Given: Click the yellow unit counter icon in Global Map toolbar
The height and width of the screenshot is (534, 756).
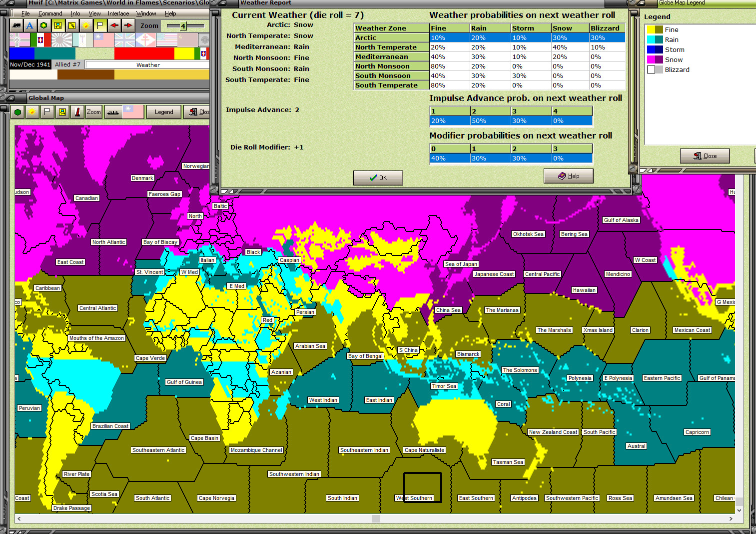Looking at the screenshot, I should click(x=62, y=112).
